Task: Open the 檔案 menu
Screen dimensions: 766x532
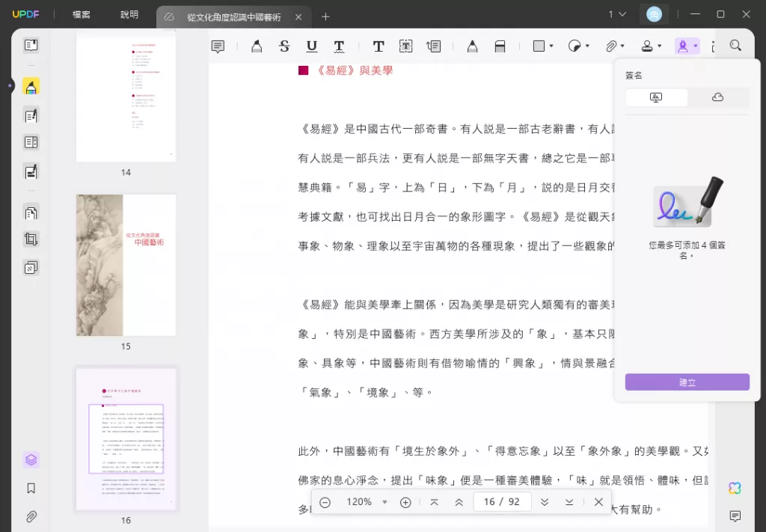Action: (x=81, y=15)
